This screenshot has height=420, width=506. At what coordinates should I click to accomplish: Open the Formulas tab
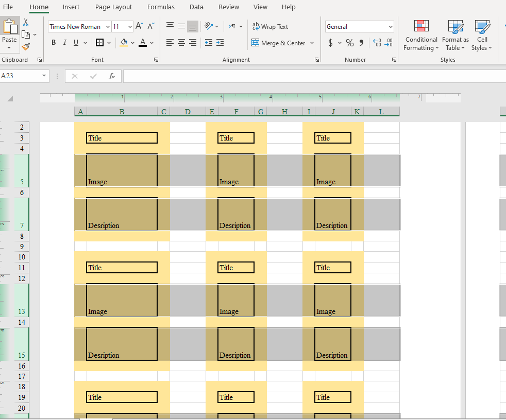click(x=161, y=7)
